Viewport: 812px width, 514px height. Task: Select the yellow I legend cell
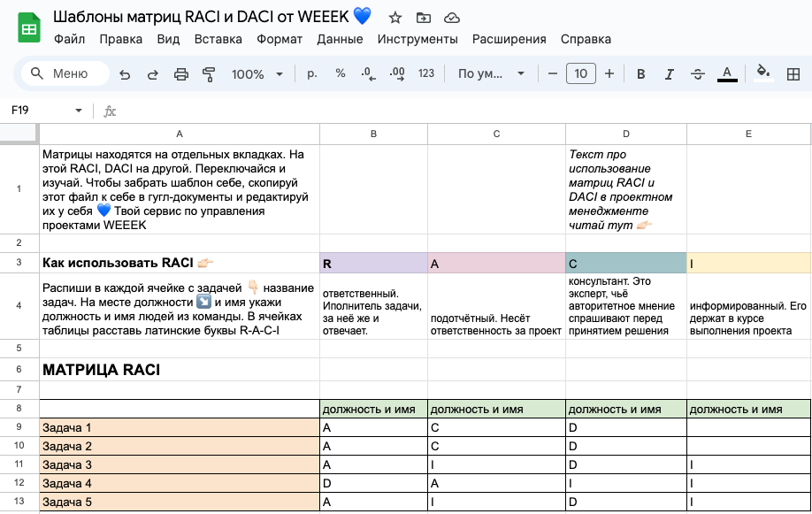coord(749,264)
